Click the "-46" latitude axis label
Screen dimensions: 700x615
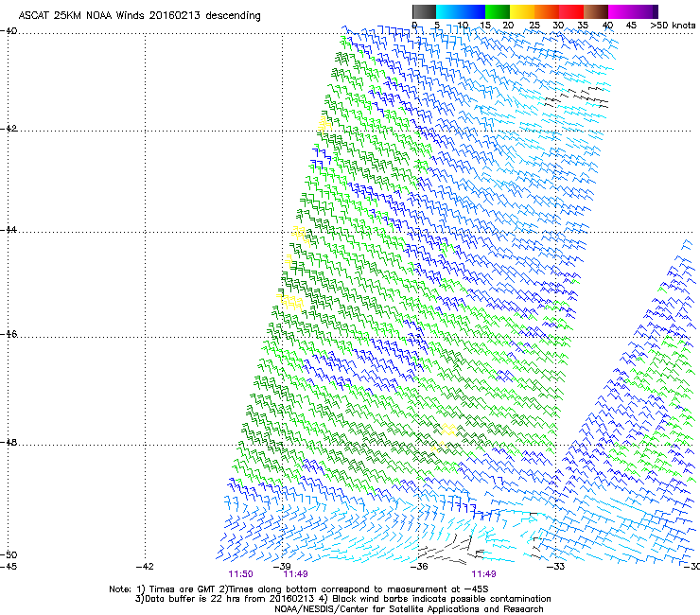[x=9, y=335]
